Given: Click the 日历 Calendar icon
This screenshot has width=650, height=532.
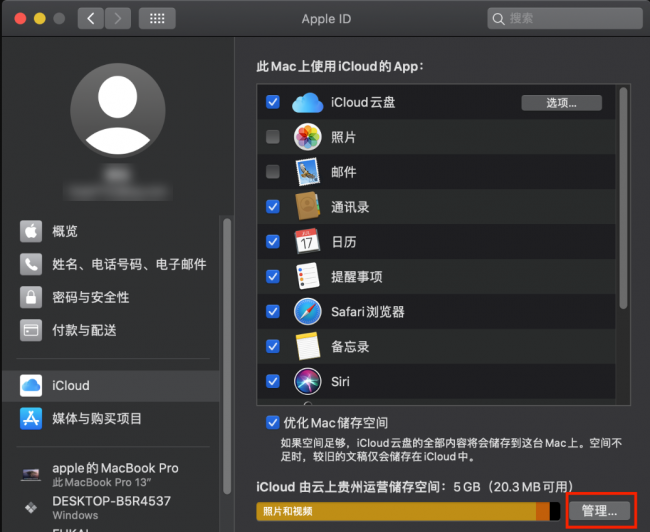Looking at the screenshot, I should (x=307, y=241).
